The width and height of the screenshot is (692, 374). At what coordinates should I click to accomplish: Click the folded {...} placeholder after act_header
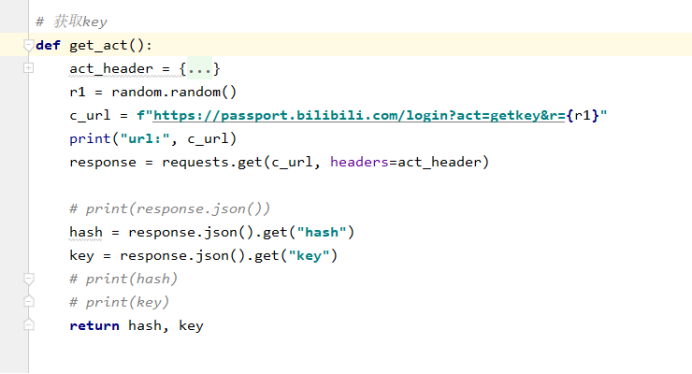tap(199, 68)
